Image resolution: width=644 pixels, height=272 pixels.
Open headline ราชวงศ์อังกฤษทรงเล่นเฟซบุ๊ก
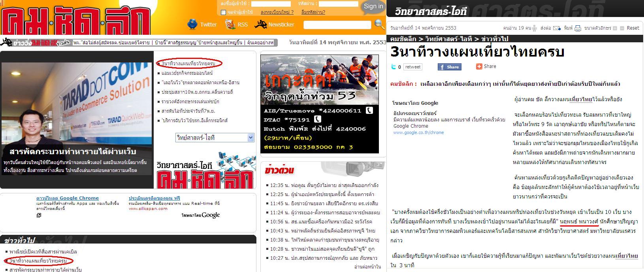[x=190, y=102]
